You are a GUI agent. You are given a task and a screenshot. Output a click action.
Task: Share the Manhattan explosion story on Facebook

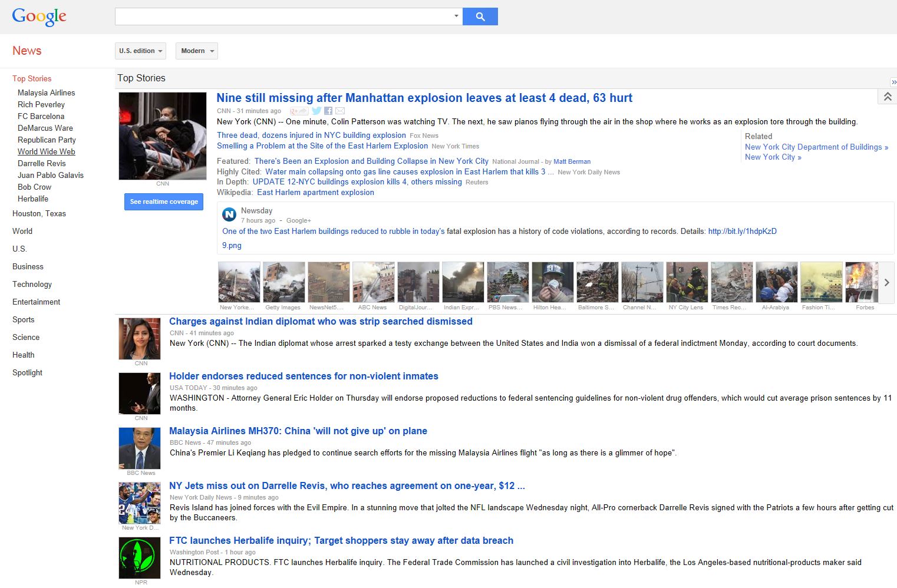328,111
